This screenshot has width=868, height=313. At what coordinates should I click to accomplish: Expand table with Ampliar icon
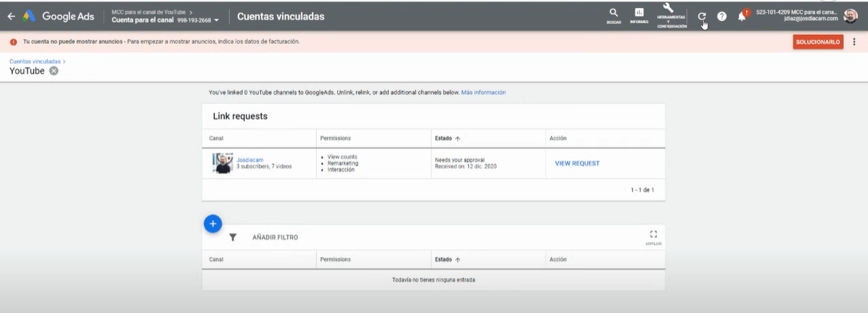653,235
